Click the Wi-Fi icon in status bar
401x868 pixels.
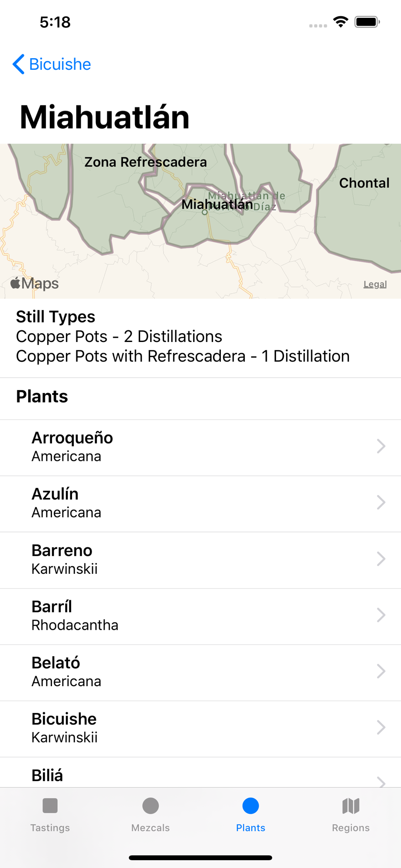(x=341, y=22)
